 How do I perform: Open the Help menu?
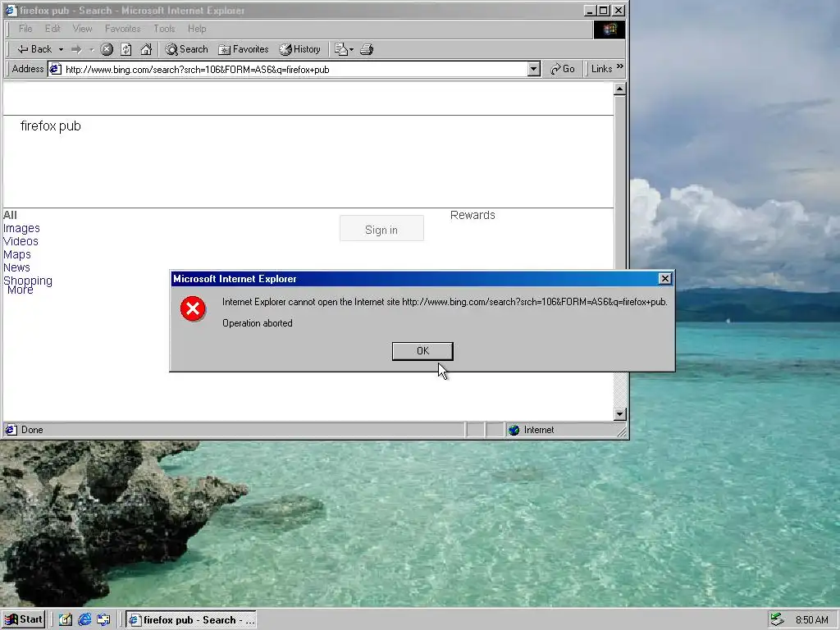197,29
